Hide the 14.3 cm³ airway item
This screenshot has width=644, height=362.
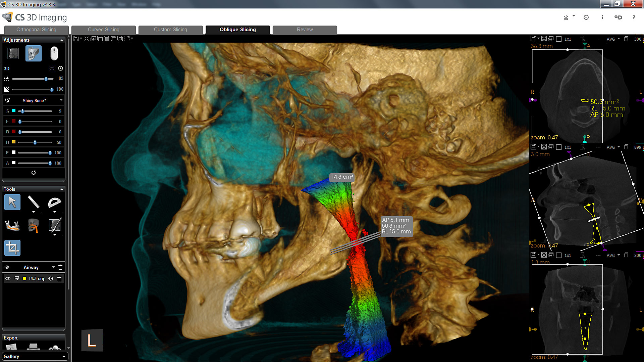click(x=8, y=278)
